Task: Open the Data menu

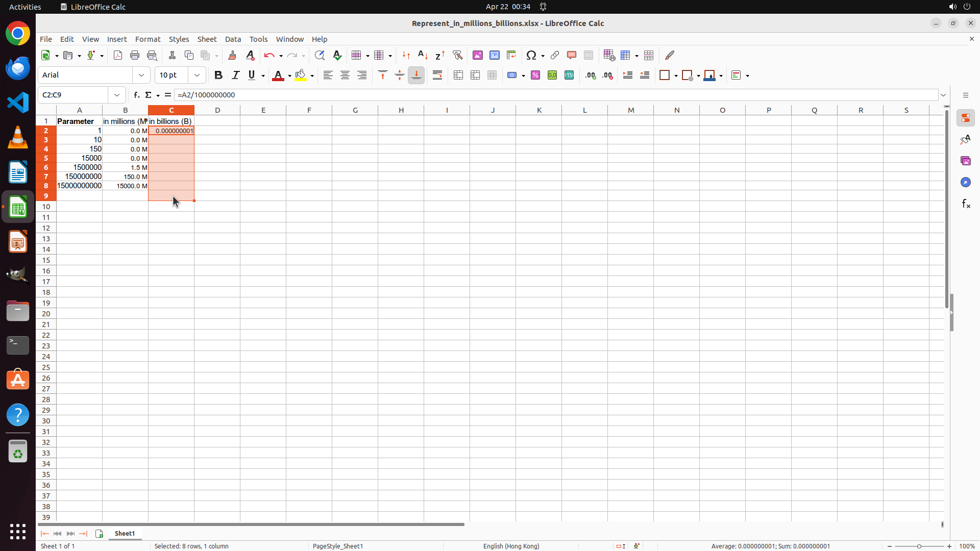Action: coord(233,39)
